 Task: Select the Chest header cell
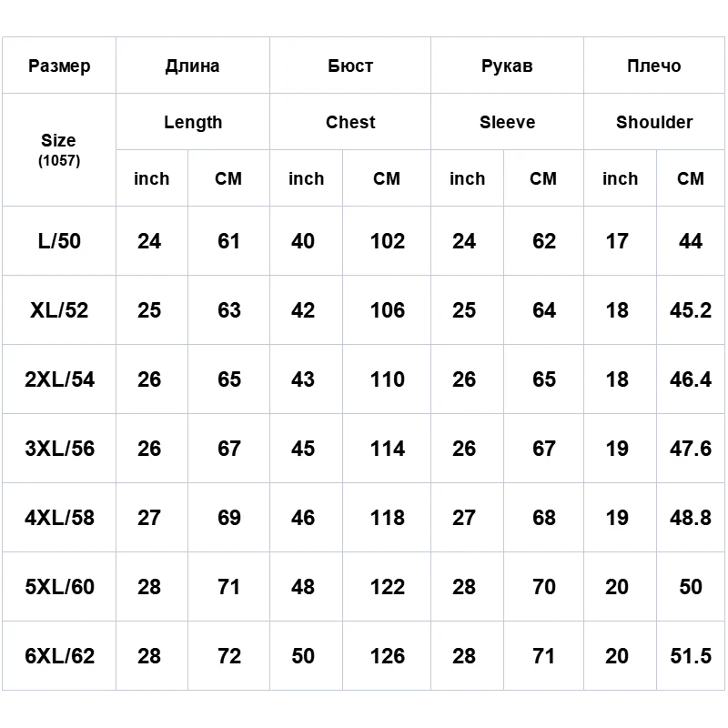pyautogui.click(x=350, y=122)
